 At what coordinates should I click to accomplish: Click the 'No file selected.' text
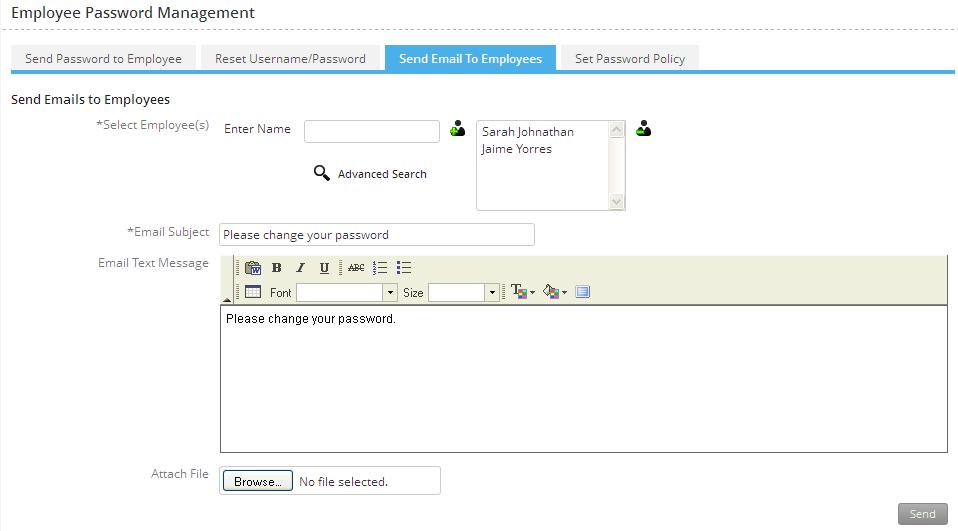(343, 482)
